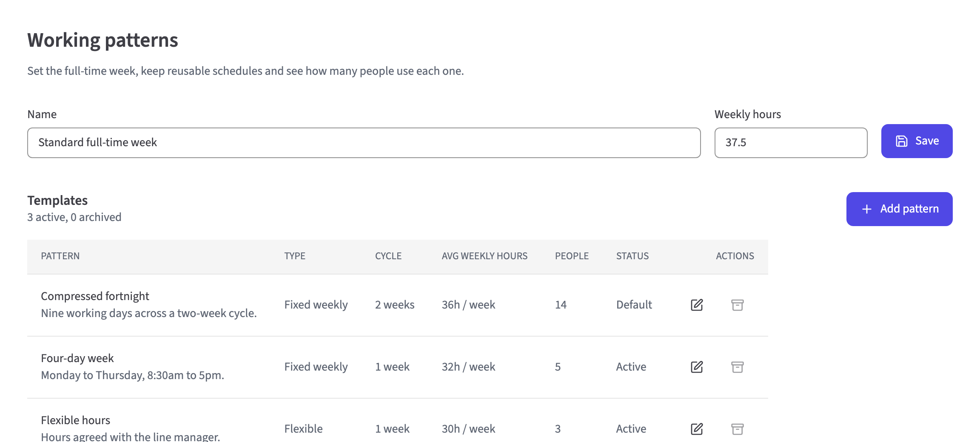
Task: Click the Flexible type cell
Action: click(303, 429)
